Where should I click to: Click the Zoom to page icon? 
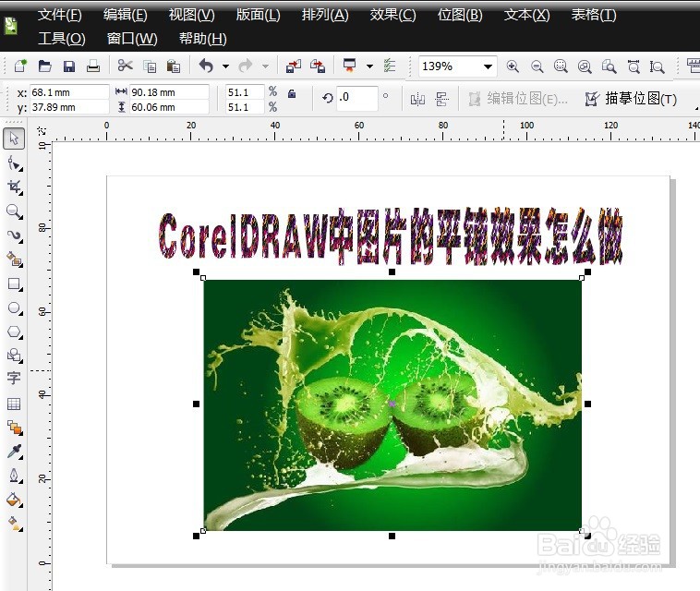point(609,66)
